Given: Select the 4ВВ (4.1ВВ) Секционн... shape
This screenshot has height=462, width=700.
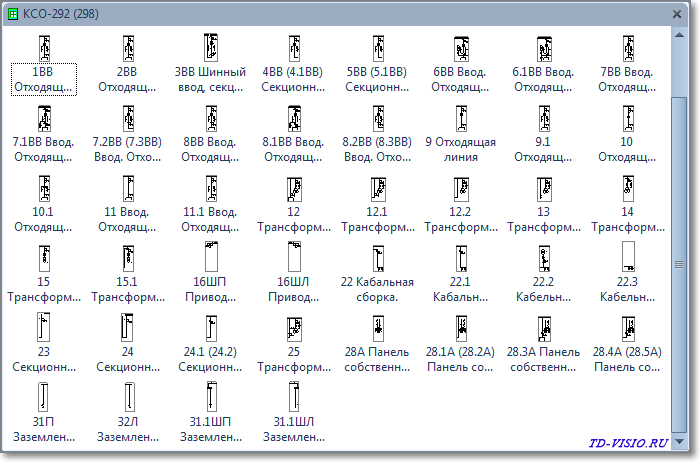Looking at the screenshot, I should pyautogui.click(x=293, y=65).
